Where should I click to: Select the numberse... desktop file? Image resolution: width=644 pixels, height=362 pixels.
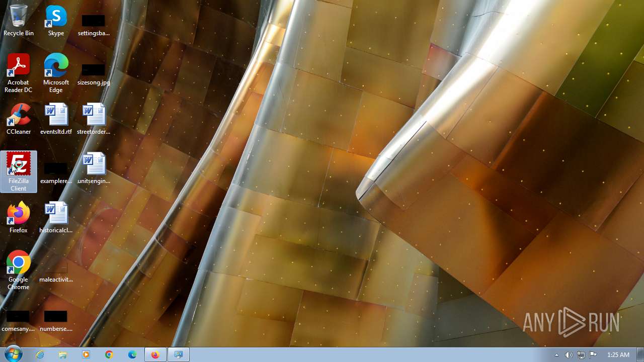coord(56,321)
